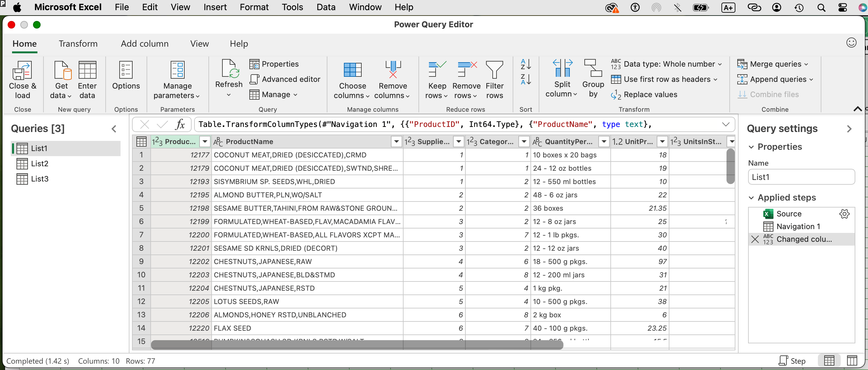
Task: Switch to the Transform tab
Action: tap(78, 44)
